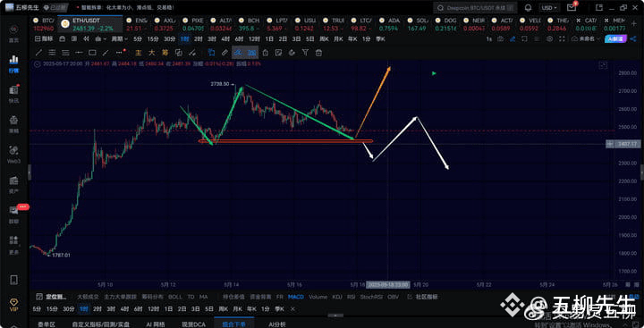The height and width of the screenshot is (328, 644).
Task: Toggle the Volume indicator
Action: click(x=318, y=297)
